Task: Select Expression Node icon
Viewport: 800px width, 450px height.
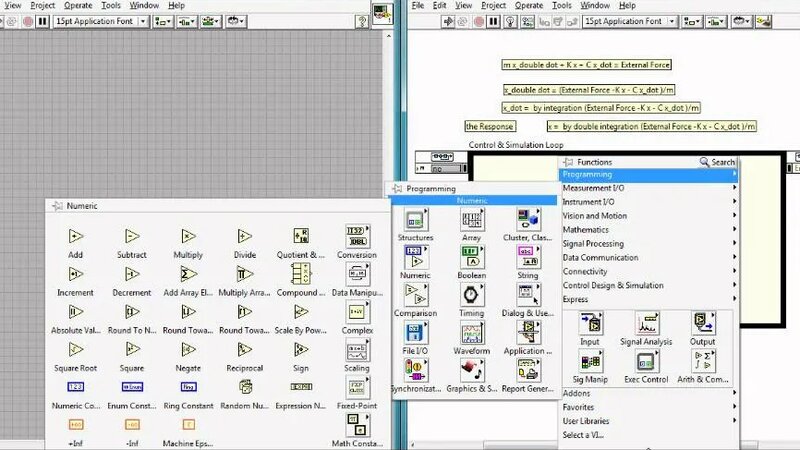Action: 301,387
